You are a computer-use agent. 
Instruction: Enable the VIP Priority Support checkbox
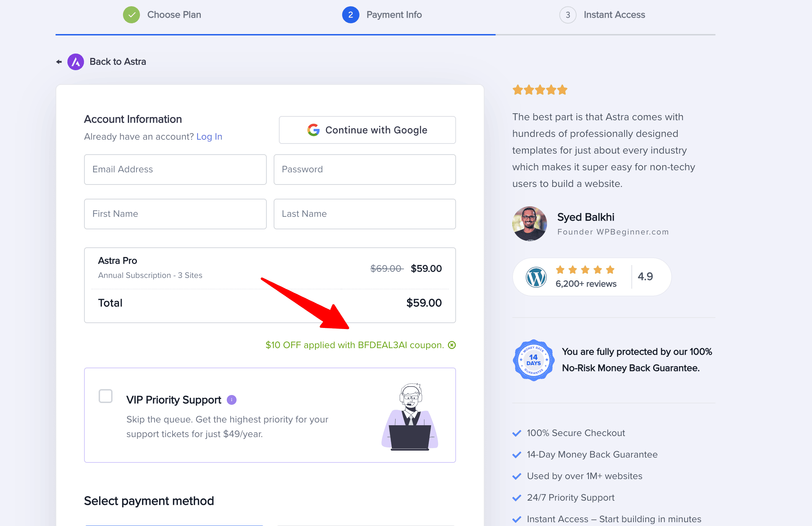coord(106,396)
